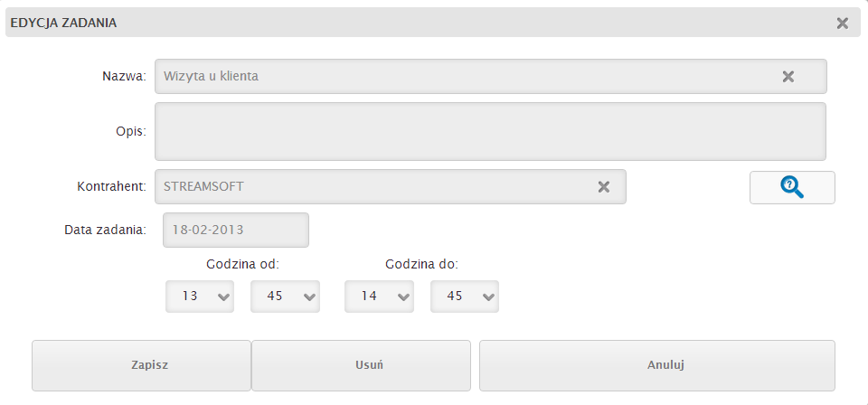868x405 pixels.
Task: Focus the empty Opis text area
Action: [x=490, y=132]
